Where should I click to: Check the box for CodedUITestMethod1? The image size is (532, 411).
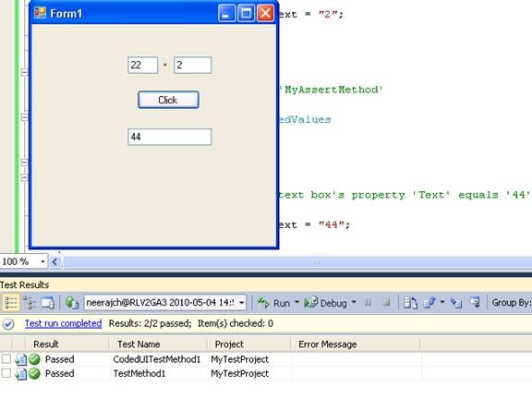[x=6, y=358]
